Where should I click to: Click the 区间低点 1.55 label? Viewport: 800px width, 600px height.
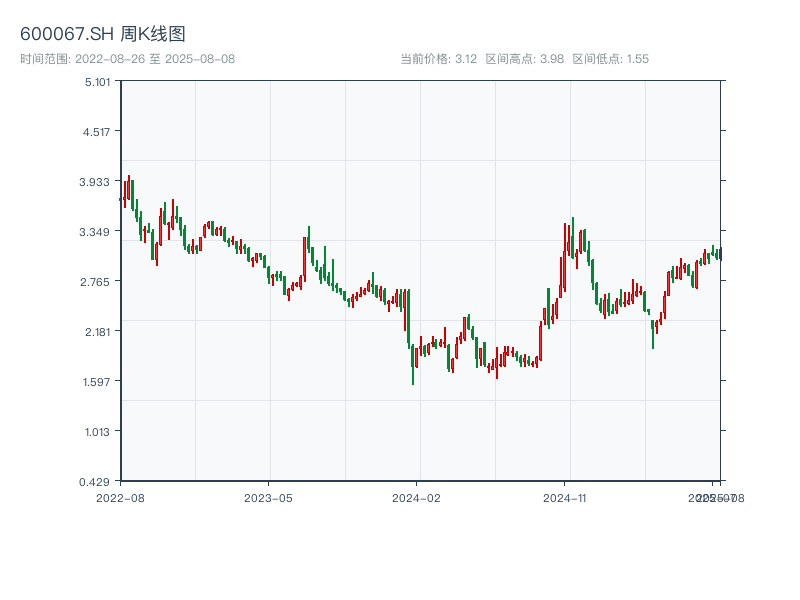click(610, 59)
